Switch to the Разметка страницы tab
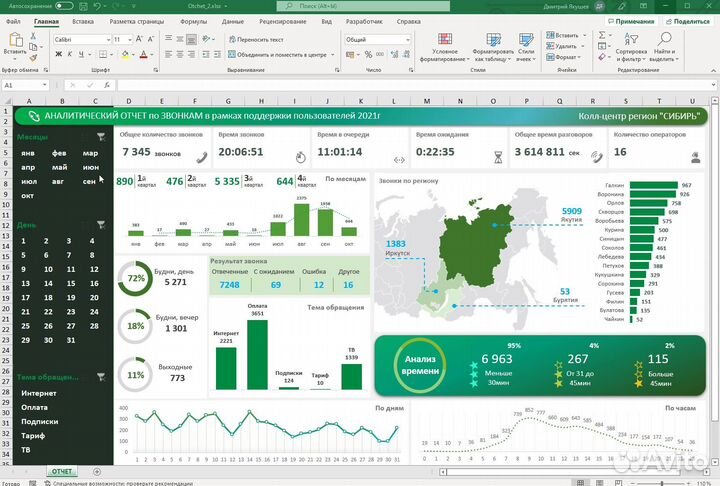 [136, 22]
